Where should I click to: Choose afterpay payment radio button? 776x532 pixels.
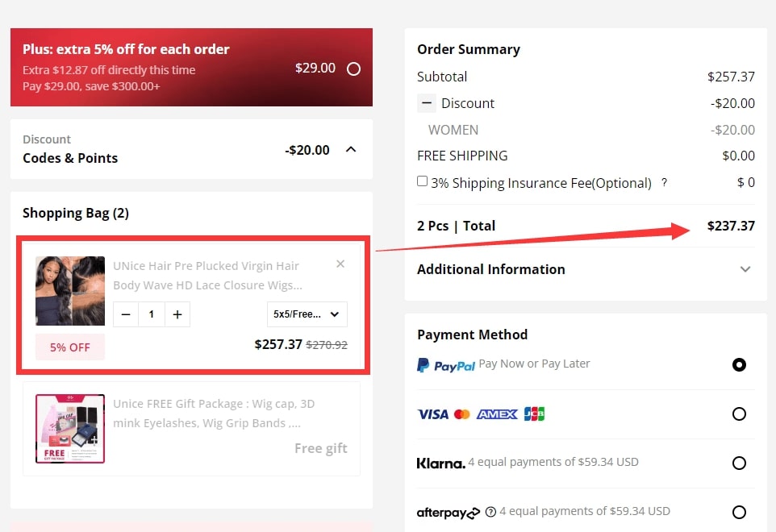(739, 512)
